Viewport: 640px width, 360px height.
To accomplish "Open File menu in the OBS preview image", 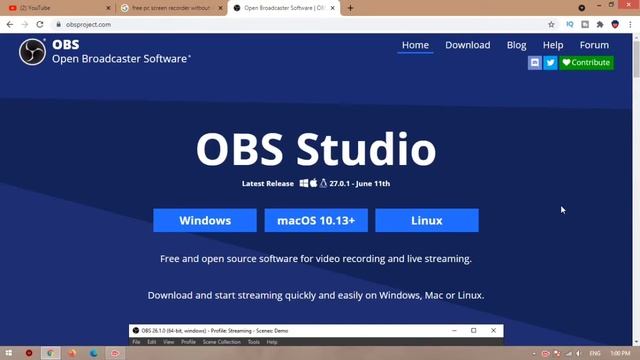I will [136, 342].
